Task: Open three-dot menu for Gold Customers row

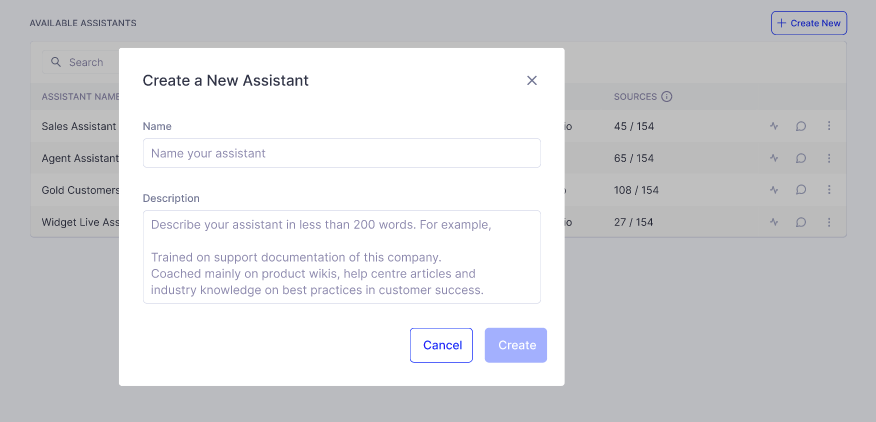Action: tap(829, 190)
